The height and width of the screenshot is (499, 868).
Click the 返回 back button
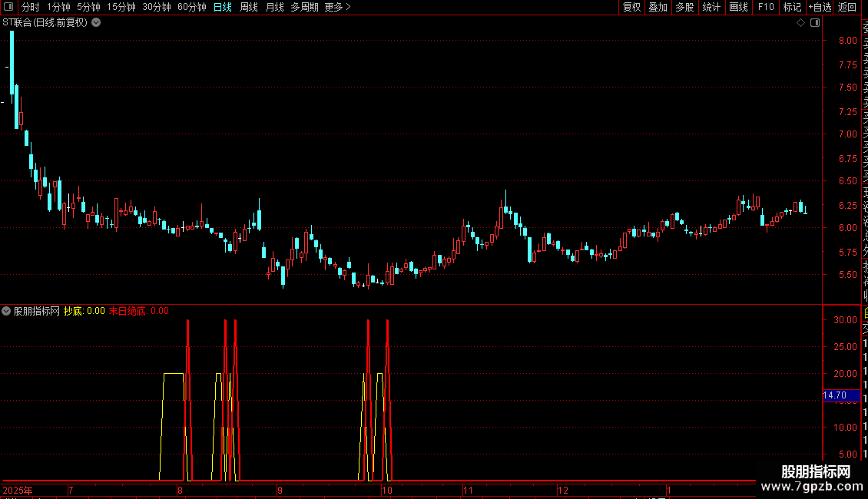847,7
